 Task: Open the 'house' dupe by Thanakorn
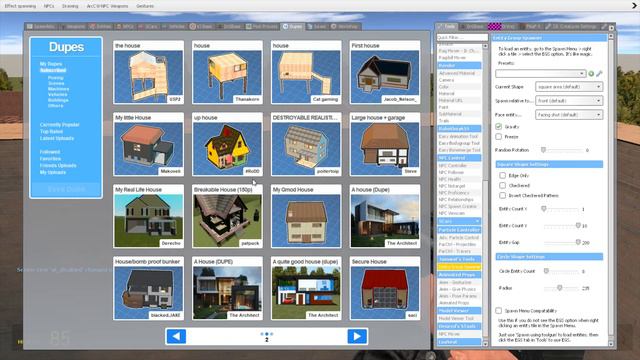click(227, 72)
